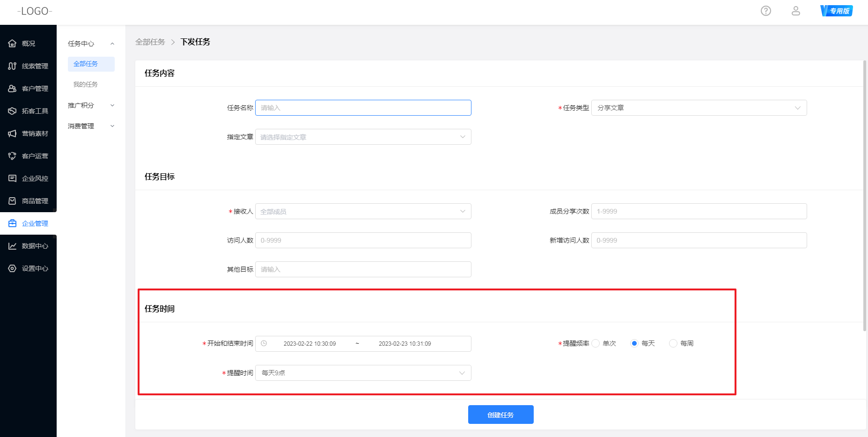Select the 每天 reminder frequency radio
Viewport: 868px width, 437px height.
pyautogui.click(x=634, y=343)
